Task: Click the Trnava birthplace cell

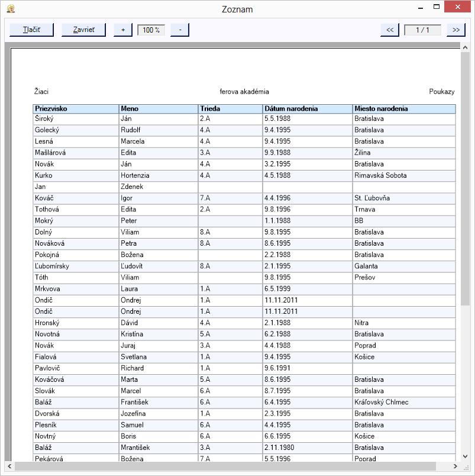Action: [404, 210]
